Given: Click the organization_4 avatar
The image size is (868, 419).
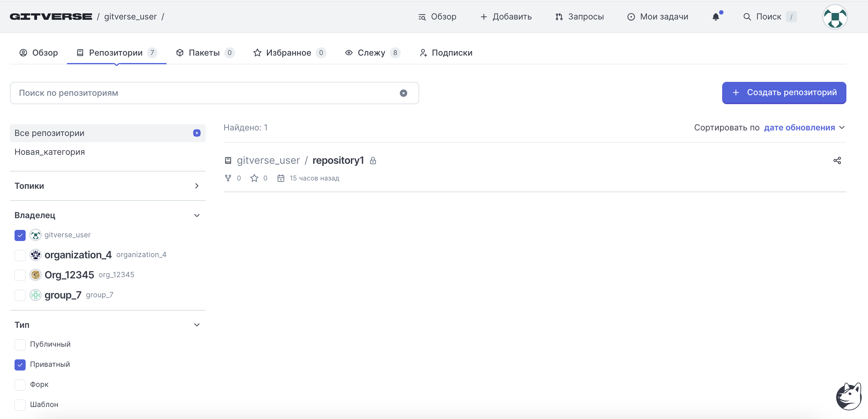Looking at the screenshot, I should 36,255.
